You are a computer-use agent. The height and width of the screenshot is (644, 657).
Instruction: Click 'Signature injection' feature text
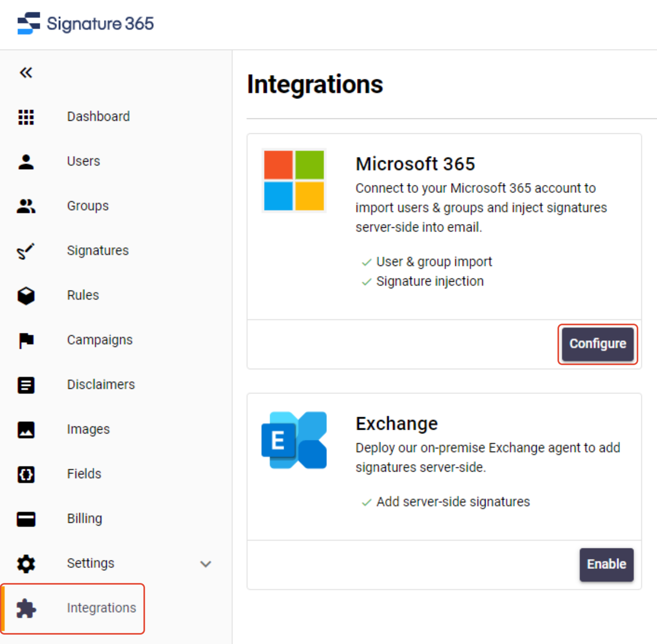coord(430,281)
